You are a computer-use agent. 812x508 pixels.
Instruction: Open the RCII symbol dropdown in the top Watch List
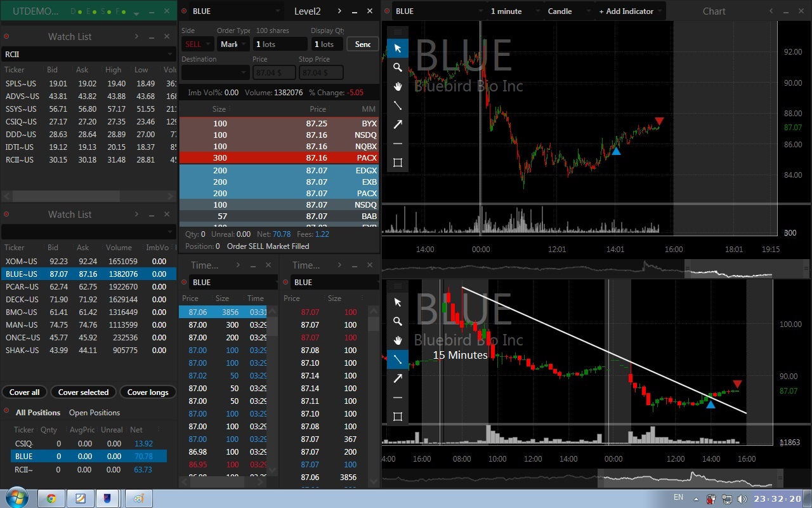(88, 54)
